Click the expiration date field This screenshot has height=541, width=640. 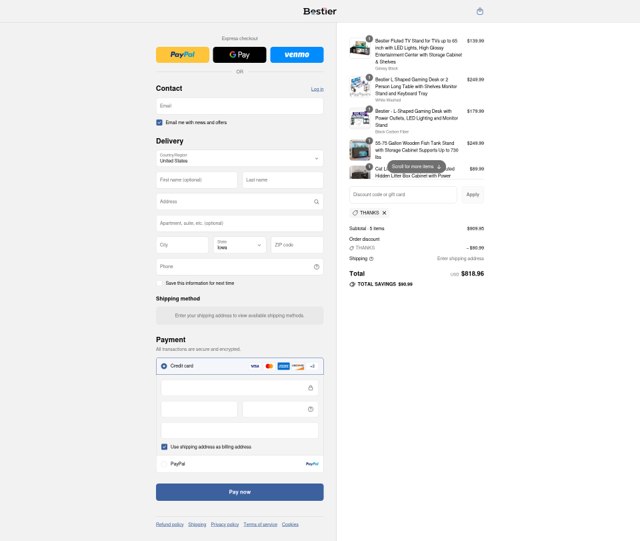point(199,409)
